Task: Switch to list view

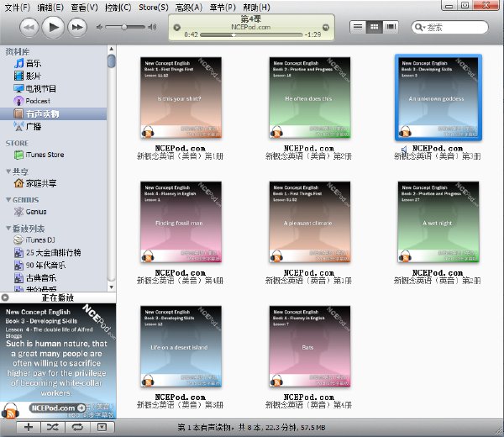Action: [358, 27]
